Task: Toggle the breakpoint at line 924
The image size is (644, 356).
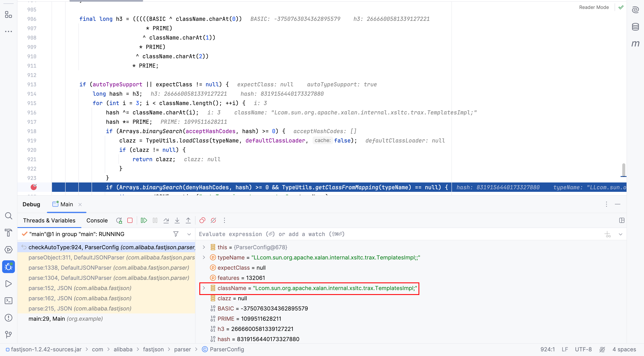Action: point(34,187)
